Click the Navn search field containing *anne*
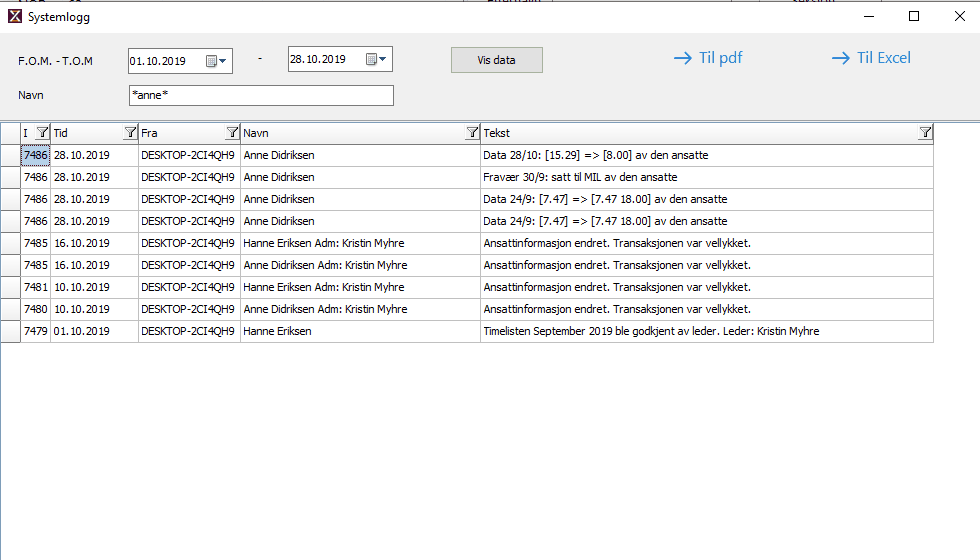 coord(260,95)
